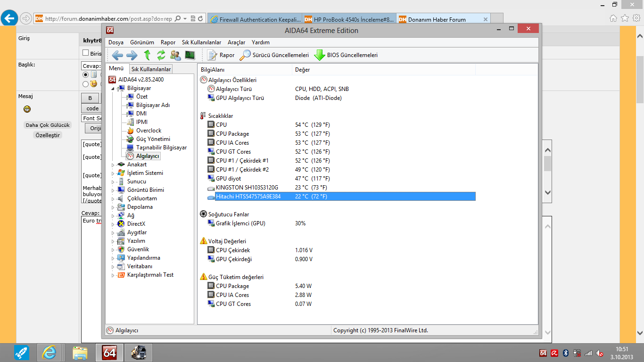This screenshot has height=362, width=644.
Task: Go back with the blue left arrow in AIDA64
Action: point(117,55)
